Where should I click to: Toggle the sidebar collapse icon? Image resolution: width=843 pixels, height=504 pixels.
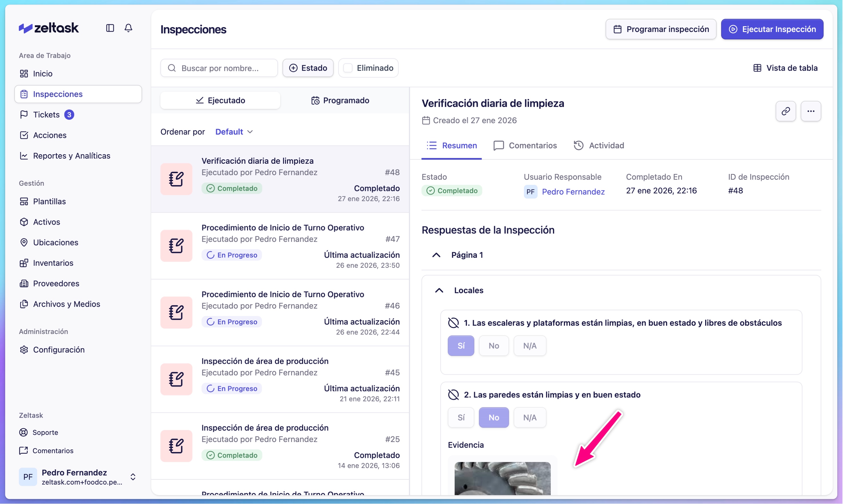pos(110,28)
